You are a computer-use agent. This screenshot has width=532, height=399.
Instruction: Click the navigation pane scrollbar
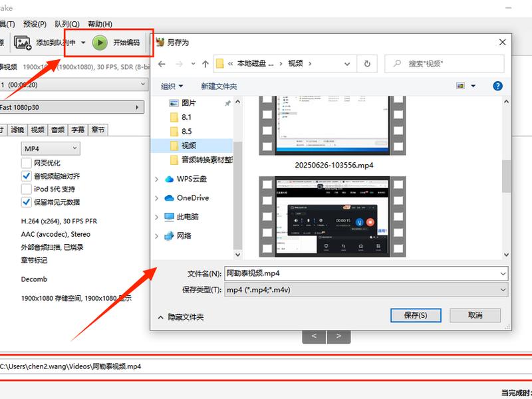click(x=238, y=195)
